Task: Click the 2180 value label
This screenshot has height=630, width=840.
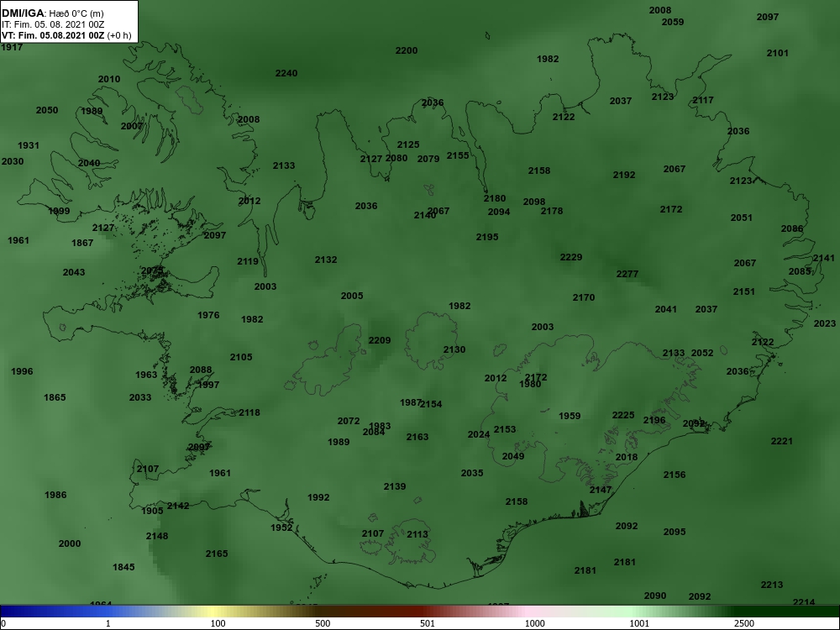Action: click(495, 199)
